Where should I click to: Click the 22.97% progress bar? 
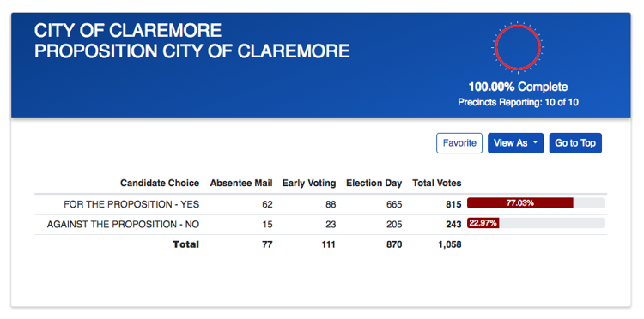click(x=536, y=223)
